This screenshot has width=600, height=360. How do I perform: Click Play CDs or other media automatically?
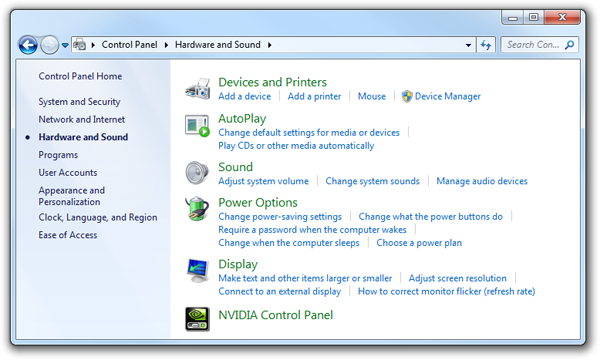[296, 146]
